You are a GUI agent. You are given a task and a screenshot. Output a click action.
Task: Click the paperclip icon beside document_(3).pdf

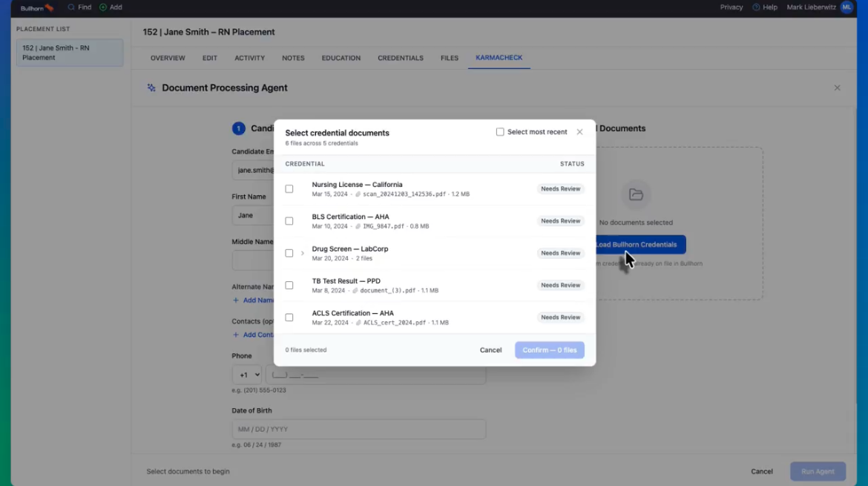tap(355, 291)
